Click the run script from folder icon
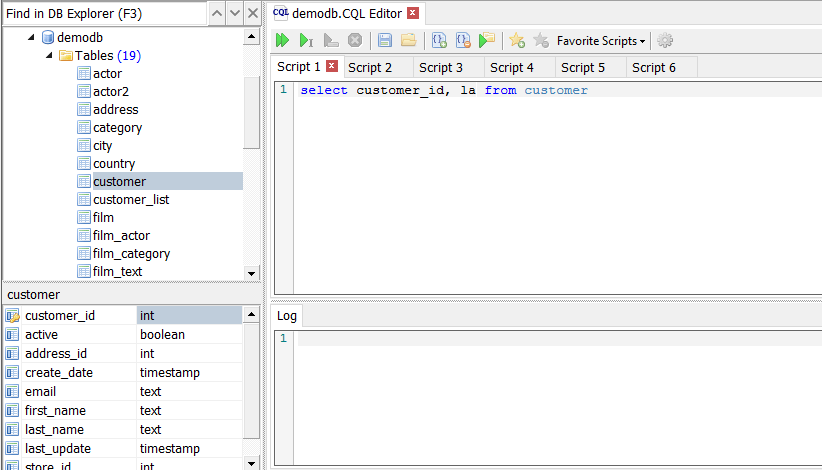Screen dimensions: 822x470 coord(487,41)
